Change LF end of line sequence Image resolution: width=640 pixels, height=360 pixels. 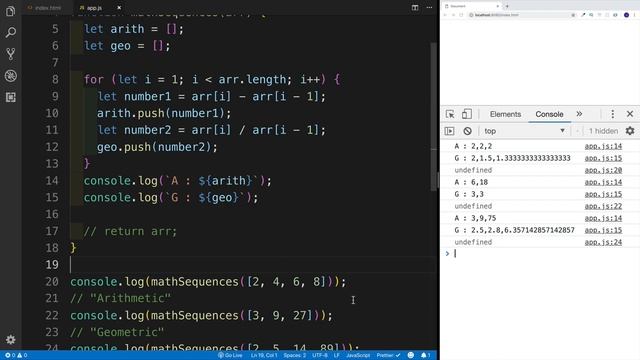coord(336,355)
